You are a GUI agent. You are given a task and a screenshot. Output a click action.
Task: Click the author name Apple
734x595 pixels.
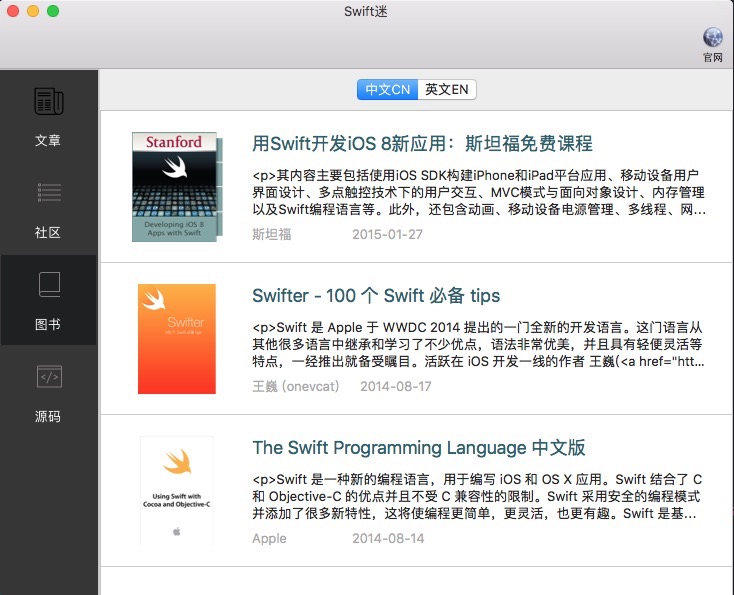tap(269, 538)
